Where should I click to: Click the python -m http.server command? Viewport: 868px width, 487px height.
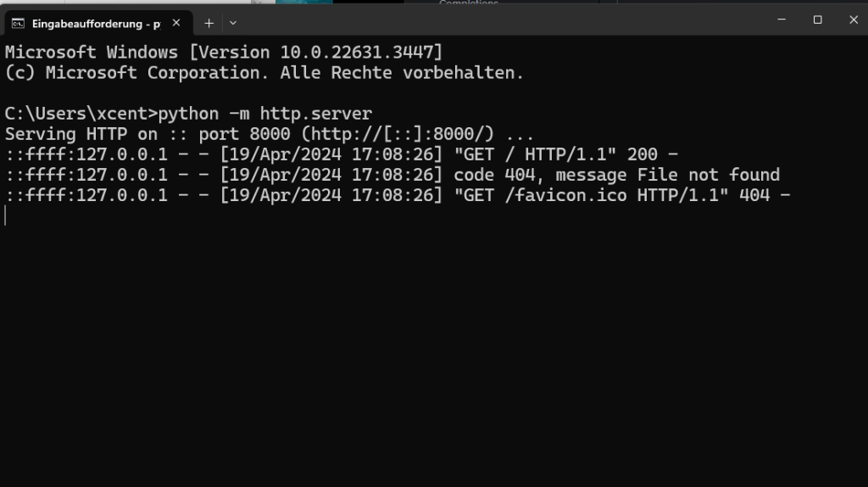[x=265, y=114]
